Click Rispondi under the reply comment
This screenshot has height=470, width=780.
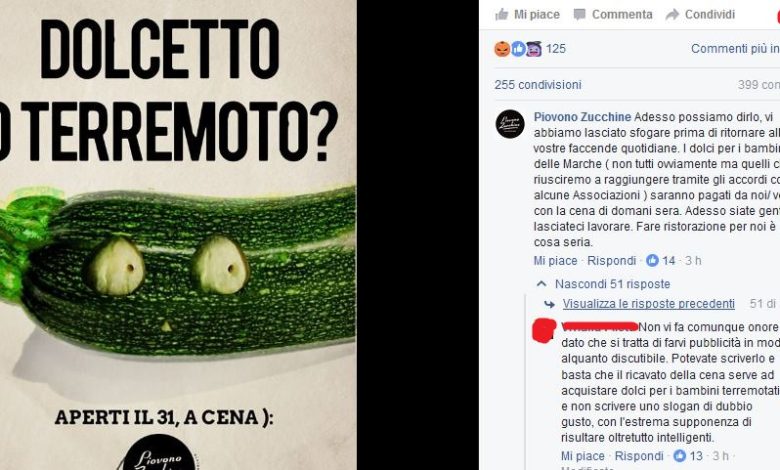(639, 456)
